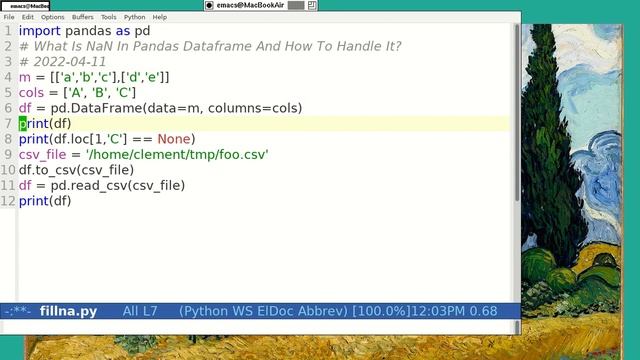Viewport: 640px width, 360px height.
Task: Click line number 9 in the margin
Action: (8, 155)
